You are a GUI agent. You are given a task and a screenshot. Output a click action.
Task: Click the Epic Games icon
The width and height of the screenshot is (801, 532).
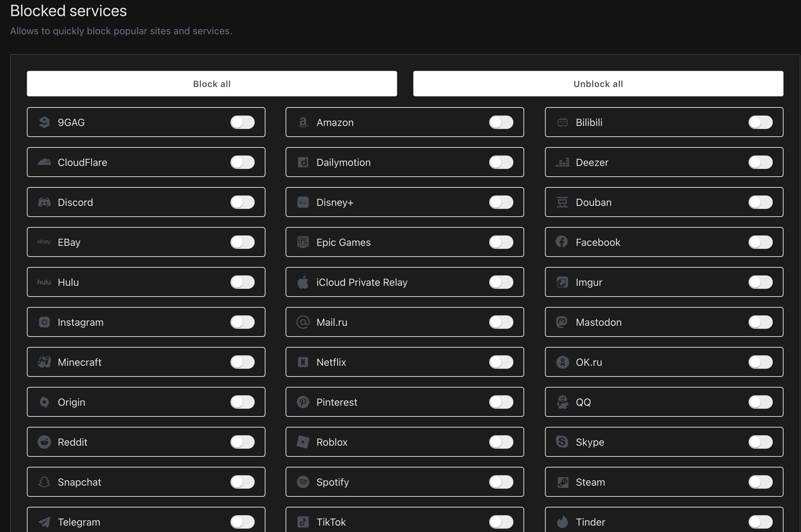pyautogui.click(x=303, y=242)
